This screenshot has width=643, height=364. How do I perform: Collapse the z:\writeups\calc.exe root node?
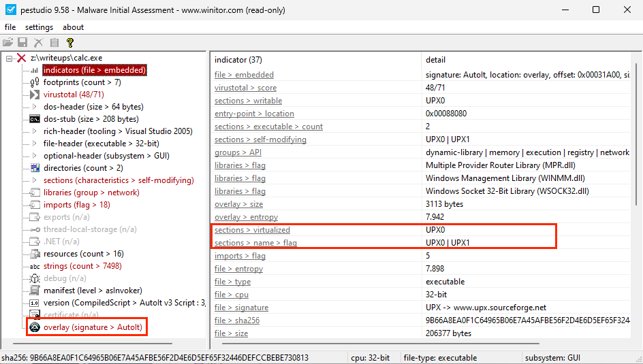9,59
